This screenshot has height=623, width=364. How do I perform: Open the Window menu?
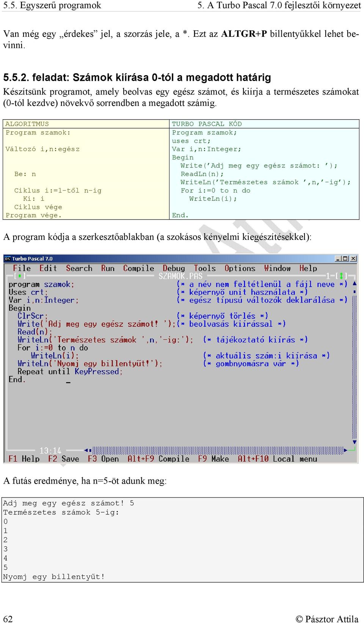[278, 268]
